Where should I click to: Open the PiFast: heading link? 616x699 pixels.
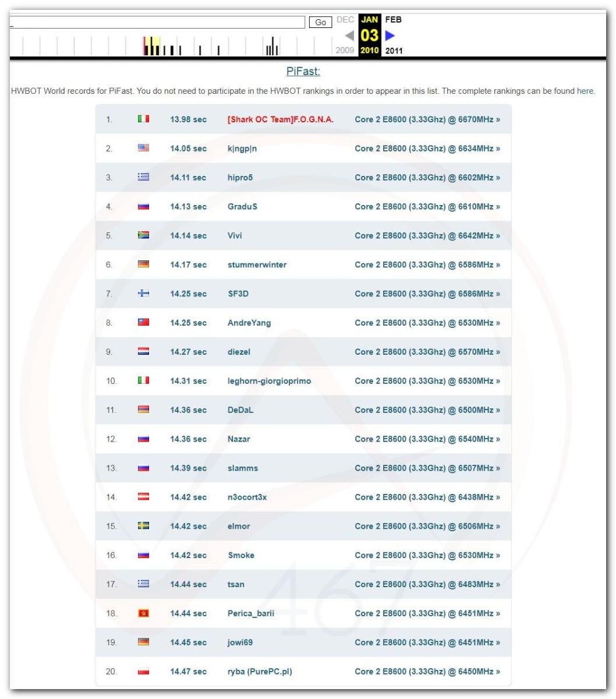(303, 72)
